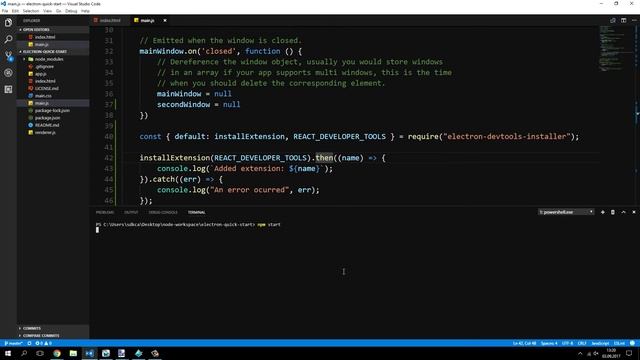This screenshot has height=360, width=640.
Task: Expand the Compare Commits section
Action: tap(53, 336)
